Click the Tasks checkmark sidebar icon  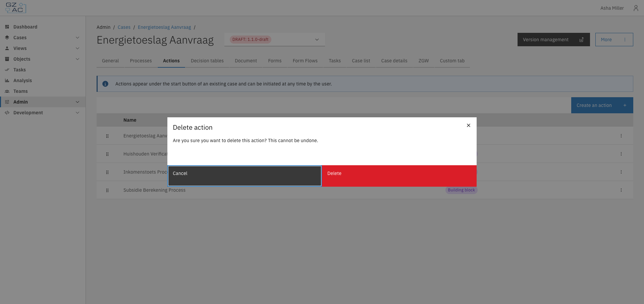click(x=7, y=70)
